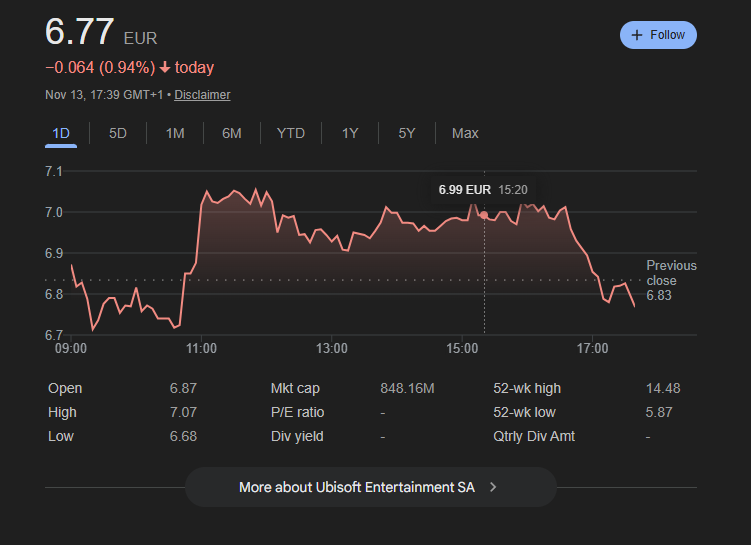
Task: Click the Nov 13, 17:39 GMT+1 timestamp
Action: (104, 95)
